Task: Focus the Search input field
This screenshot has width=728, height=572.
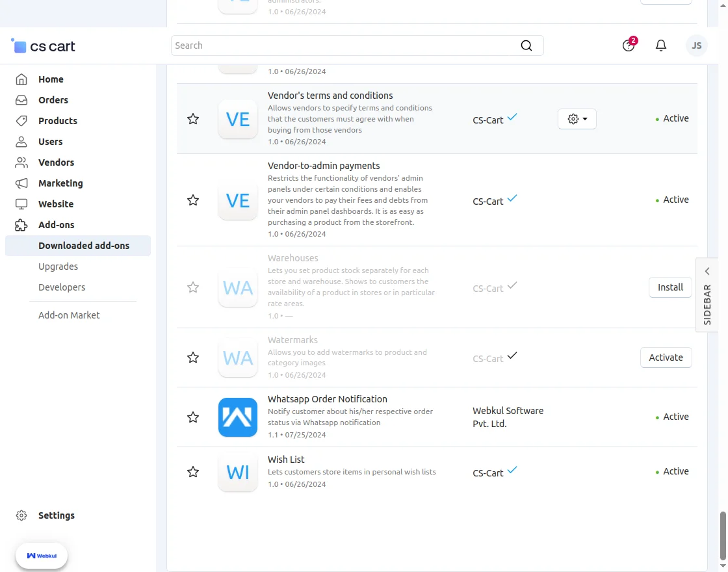Action: 344,45
